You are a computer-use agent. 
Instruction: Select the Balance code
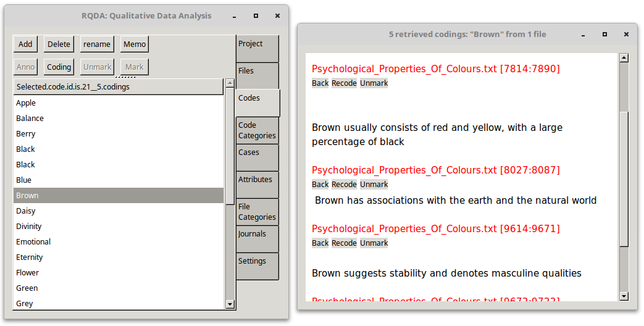point(119,119)
